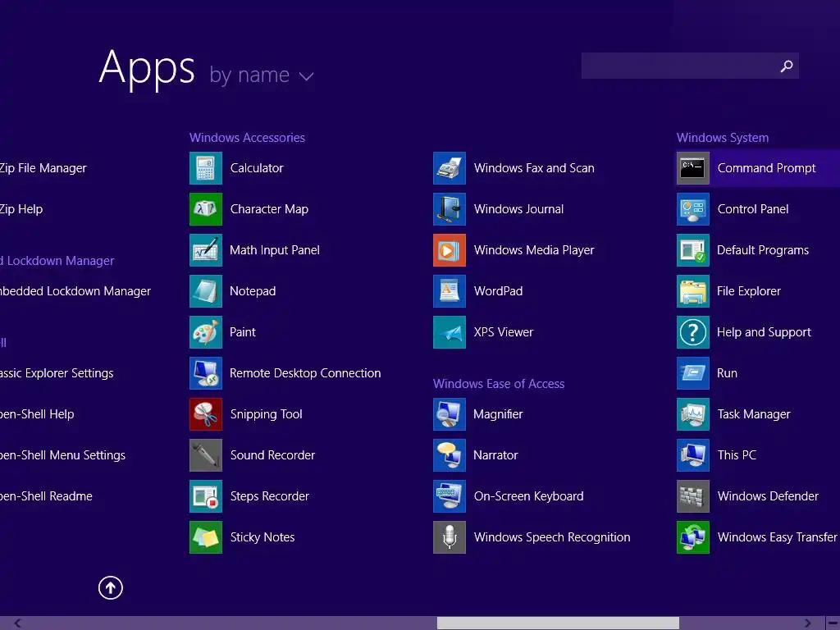Open On-Screen Keyboard icon
The width and height of the screenshot is (840, 630).
point(450,496)
